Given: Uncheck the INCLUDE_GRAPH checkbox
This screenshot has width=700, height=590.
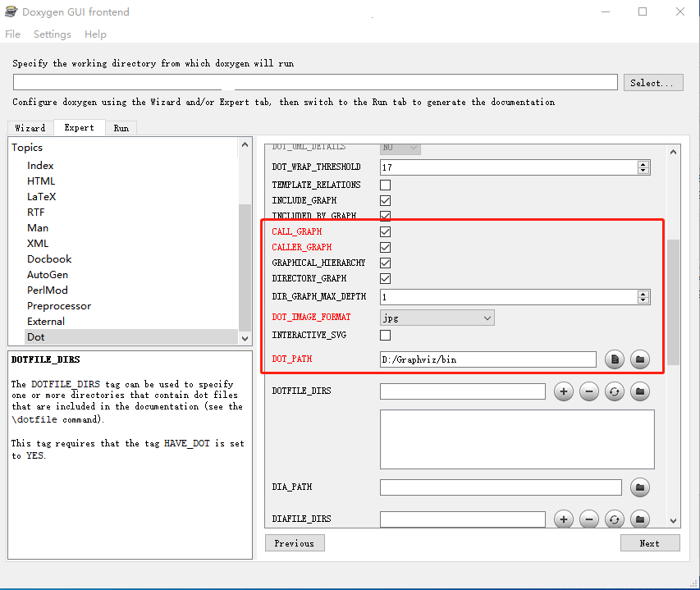Looking at the screenshot, I should click(385, 200).
